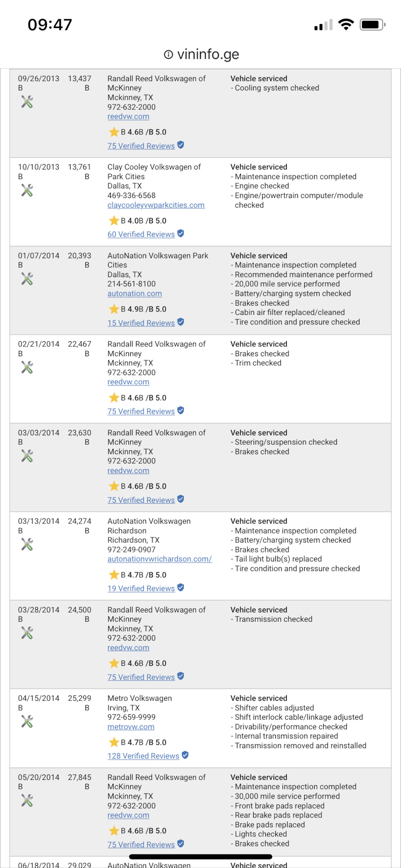The height and width of the screenshot is (868, 401).
Task: Open the autonationvwrichardson.com/ link
Action: click(160, 559)
